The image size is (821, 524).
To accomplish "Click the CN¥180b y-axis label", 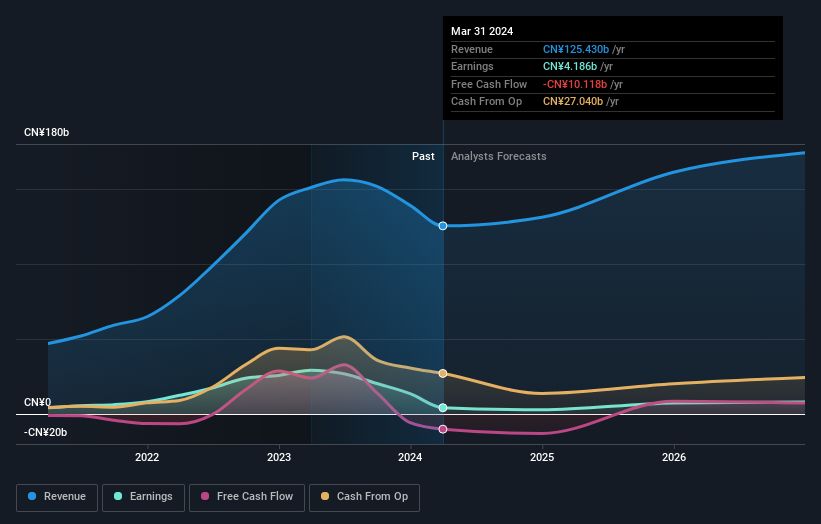I will pos(47,132).
